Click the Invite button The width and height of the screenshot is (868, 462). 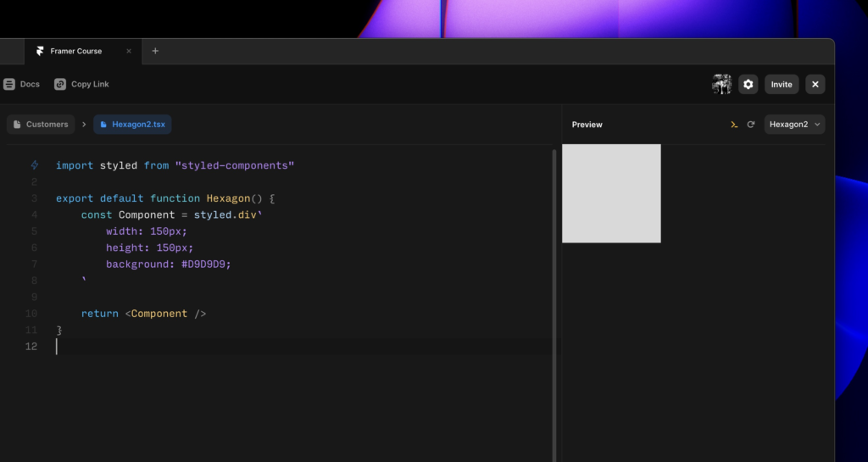pyautogui.click(x=782, y=84)
